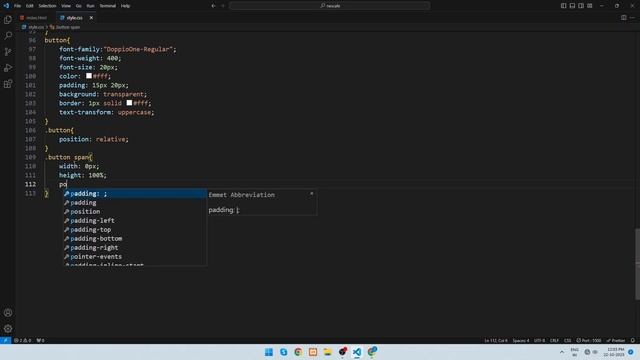Select the 'padding-top' suggestion
This screenshot has width=640, height=360.
point(135,230)
